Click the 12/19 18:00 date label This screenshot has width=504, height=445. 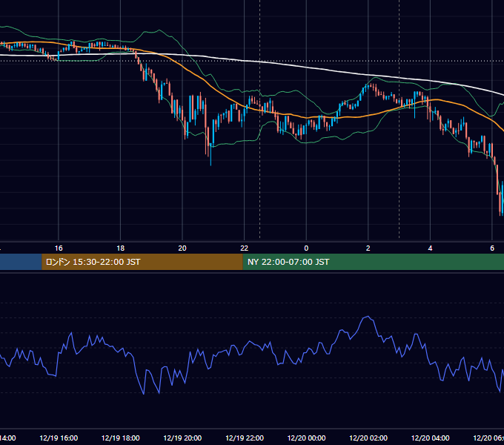[121, 438]
